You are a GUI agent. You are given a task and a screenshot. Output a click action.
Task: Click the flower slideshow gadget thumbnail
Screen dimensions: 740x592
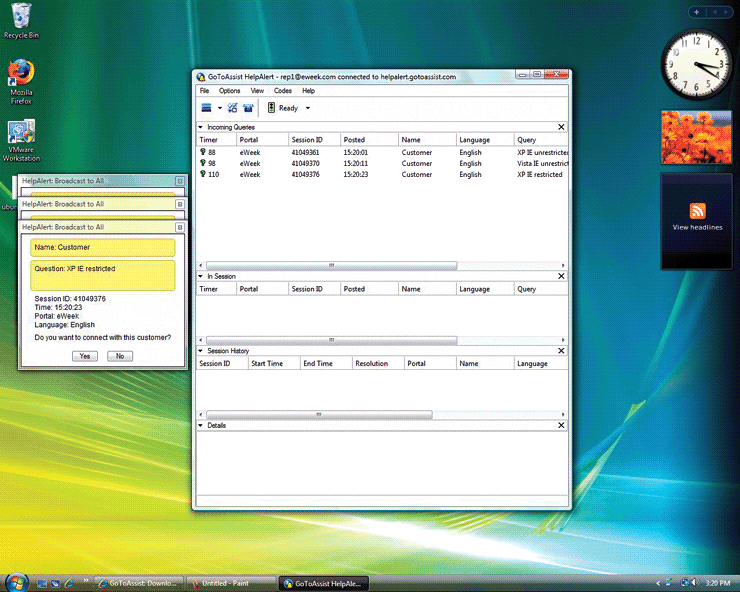coord(697,137)
